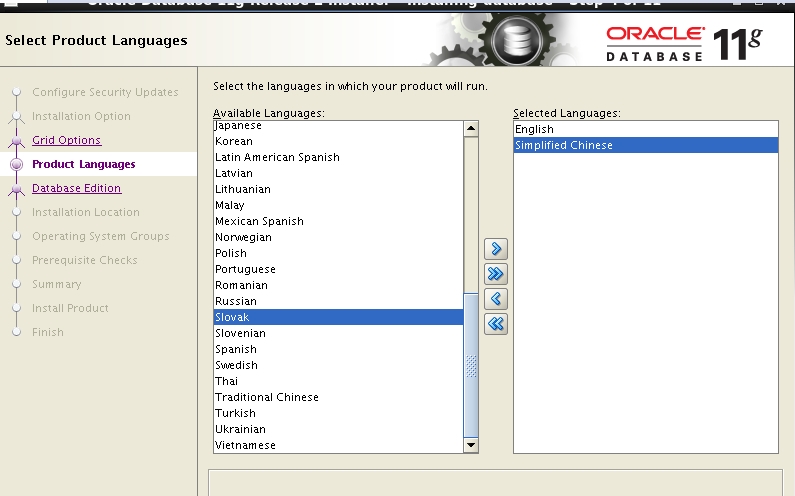Select Slovenian in Available Languages
This screenshot has width=795, height=496.
338,333
